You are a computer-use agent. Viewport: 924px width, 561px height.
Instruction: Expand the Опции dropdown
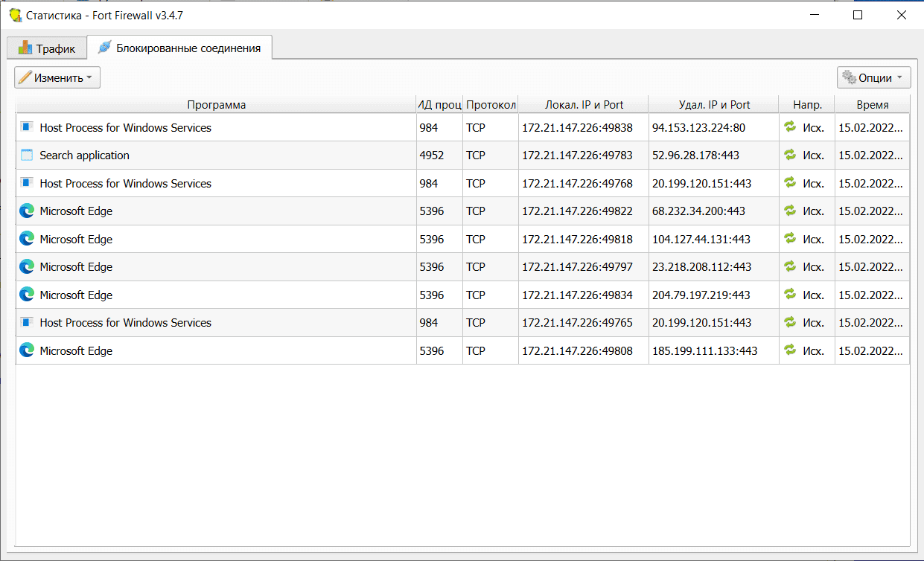873,77
